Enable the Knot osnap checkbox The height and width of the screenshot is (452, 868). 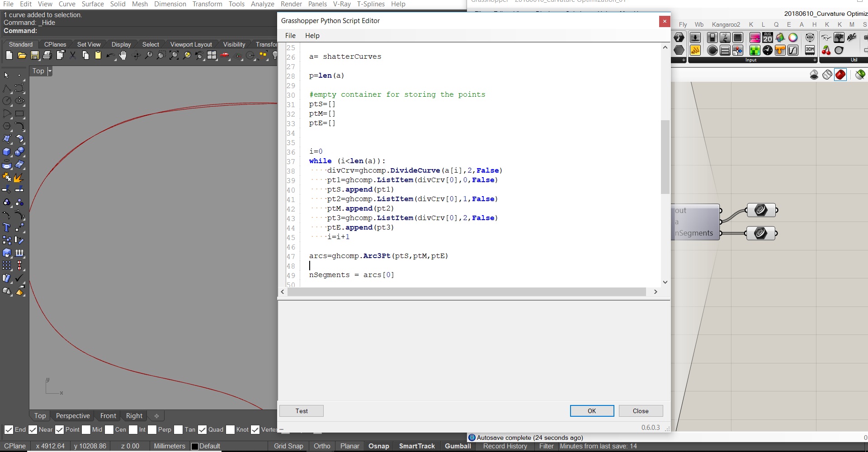pyautogui.click(x=230, y=429)
